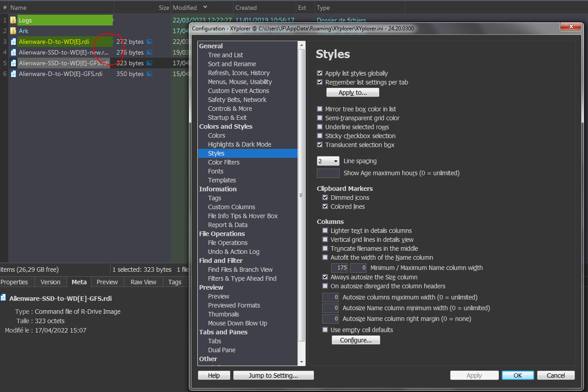Click Apply to... button
Viewport: 588px width, 392px height.
point(353,93)
